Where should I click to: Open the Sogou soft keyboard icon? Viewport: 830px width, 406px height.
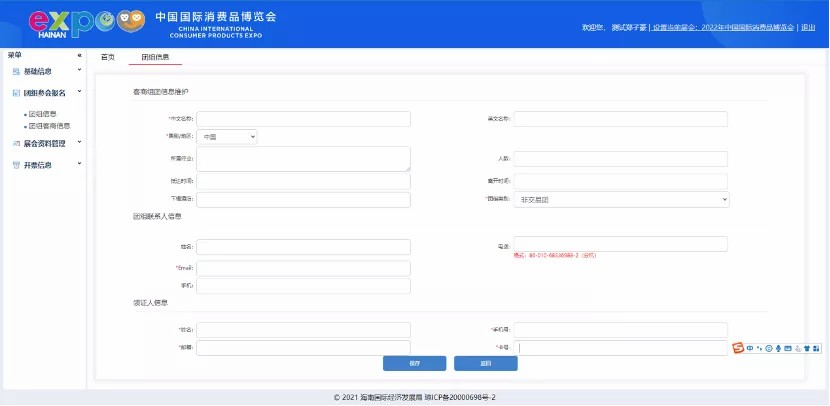[788, 348]
